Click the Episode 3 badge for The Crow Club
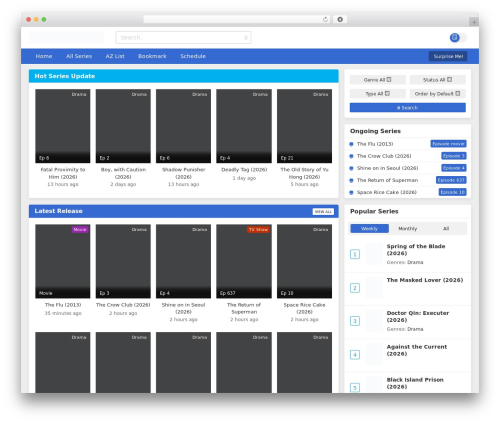Viewport: 500px width, 423px height. [454, 156]
